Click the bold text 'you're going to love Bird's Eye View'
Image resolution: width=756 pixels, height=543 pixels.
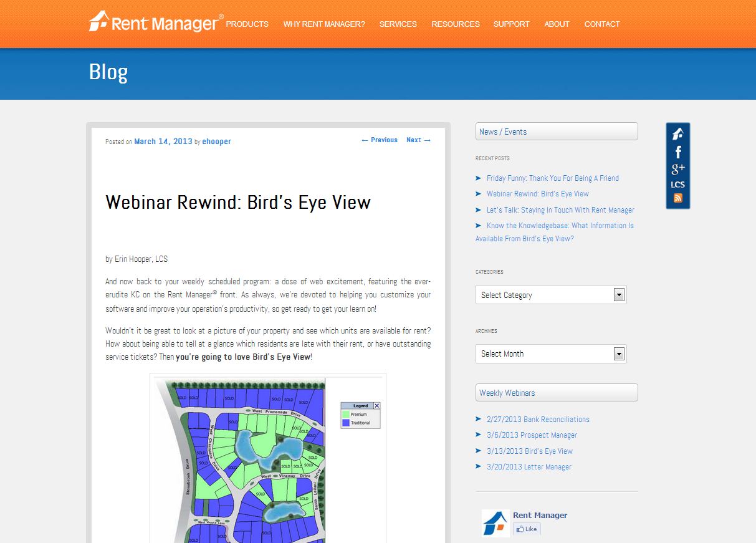[x=243, y=357]
